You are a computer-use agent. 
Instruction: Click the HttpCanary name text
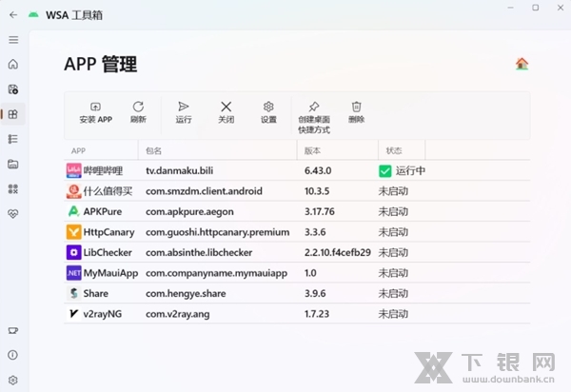108,232
